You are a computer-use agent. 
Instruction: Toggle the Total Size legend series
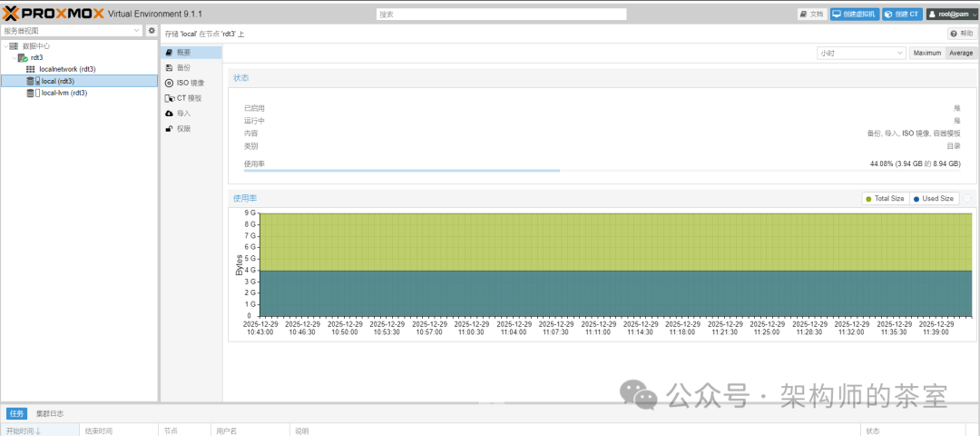click(885, 198)
